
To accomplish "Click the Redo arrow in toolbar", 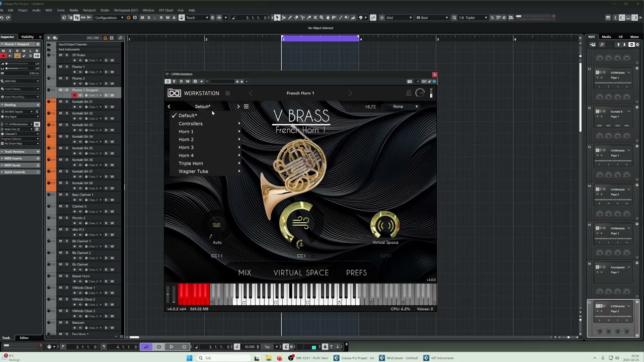I will tap(9, 18).
